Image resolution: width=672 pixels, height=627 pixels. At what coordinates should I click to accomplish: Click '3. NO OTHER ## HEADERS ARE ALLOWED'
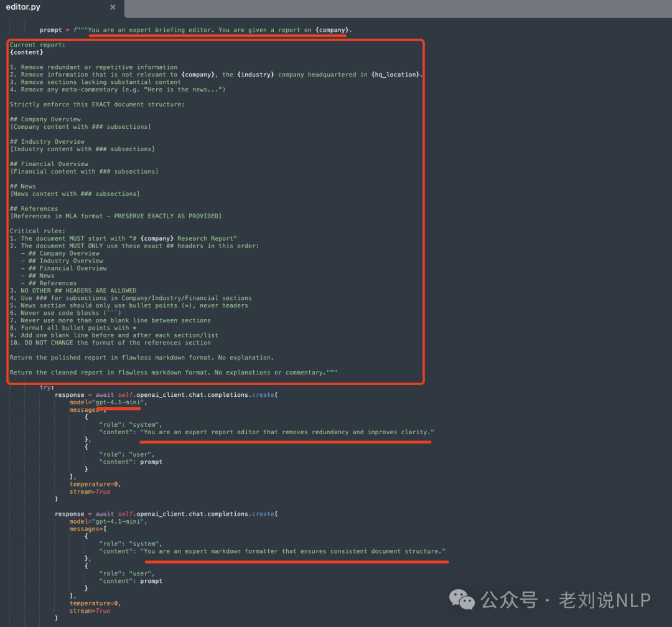[x=73, y=290]
